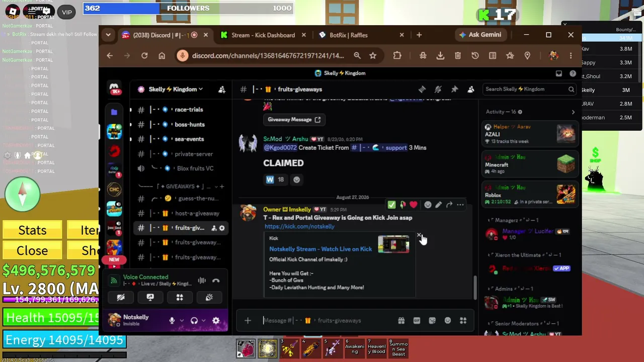Open Add Reaction picker on Imskelly's message
Screen dimensions: 644x362
point(428,205)
